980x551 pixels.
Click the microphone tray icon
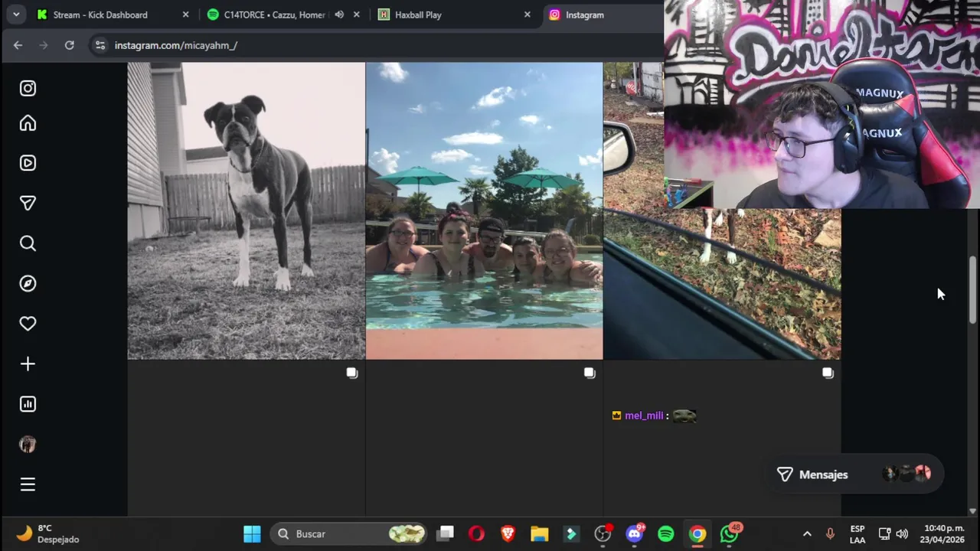point(830,533)
